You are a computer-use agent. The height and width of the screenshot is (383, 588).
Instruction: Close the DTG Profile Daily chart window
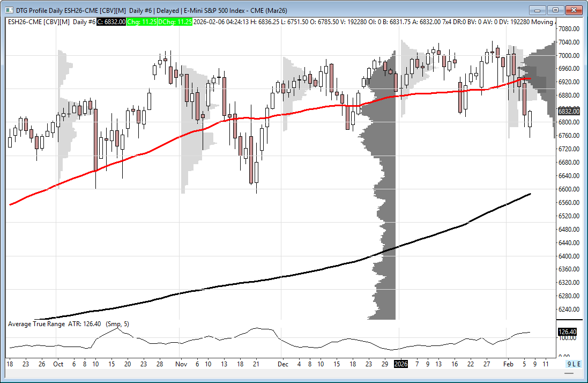[574, 10]
